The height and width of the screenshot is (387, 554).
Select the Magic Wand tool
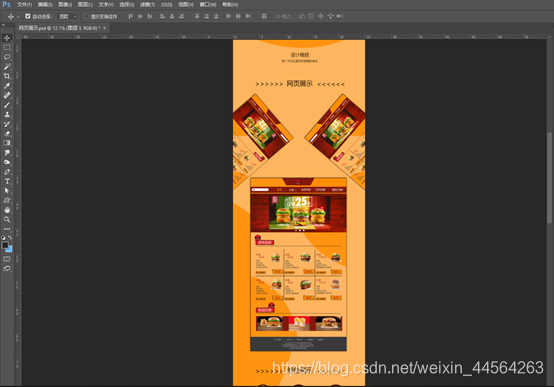(7, 66)
